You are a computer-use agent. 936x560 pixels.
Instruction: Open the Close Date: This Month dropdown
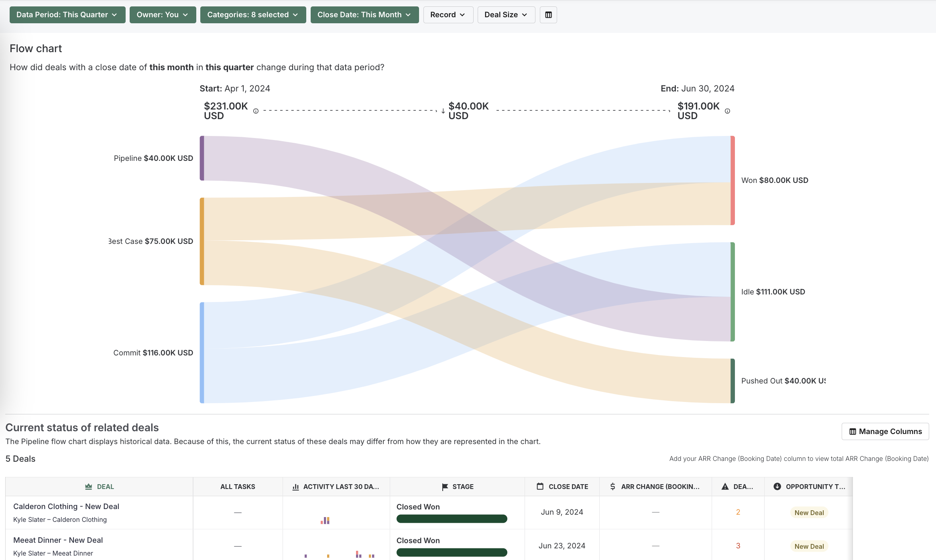(364, 14)
